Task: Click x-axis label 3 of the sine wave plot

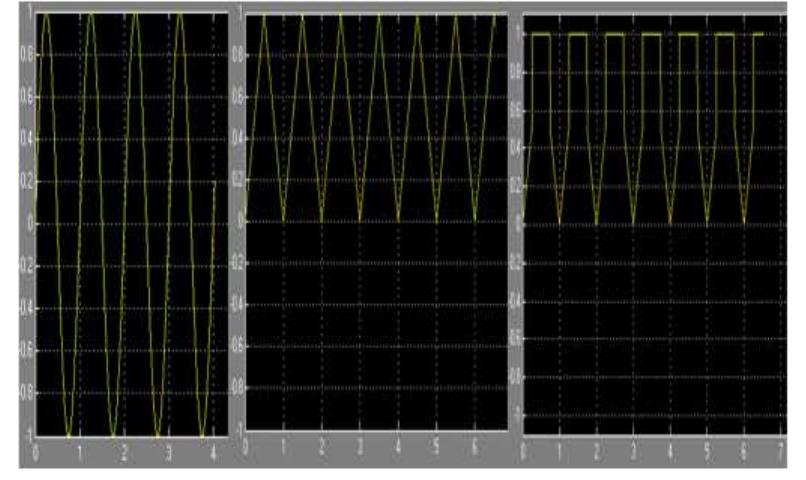Action: coord(169,452)
